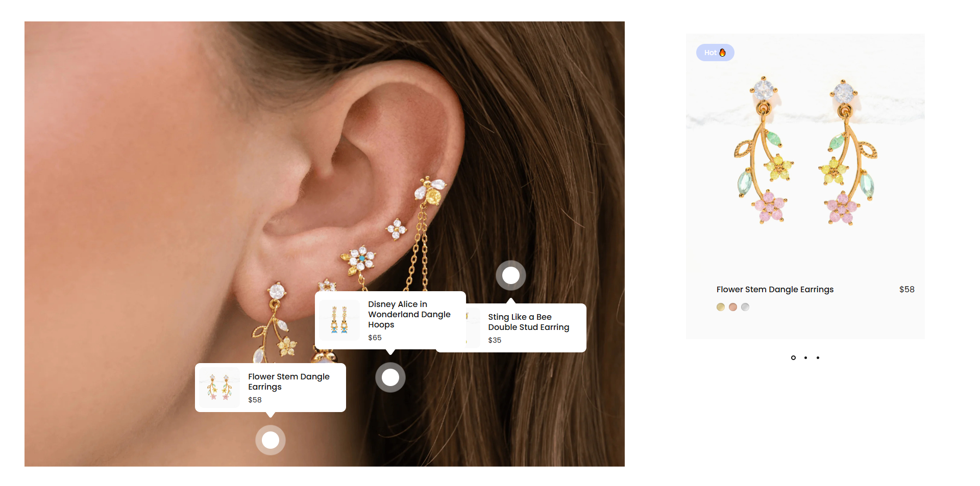Click the $65 price in hoops tooltip
Viewport: 980px width, 486px height.
(375, 338)
